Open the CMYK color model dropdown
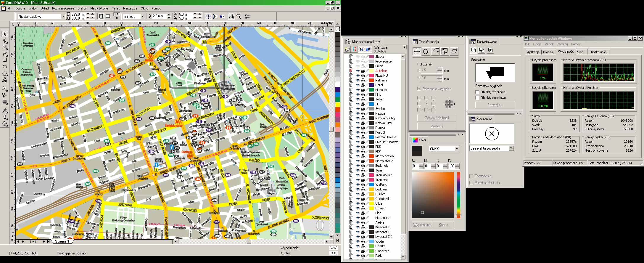Screen dimensions: 644x263 click(457, 149)
